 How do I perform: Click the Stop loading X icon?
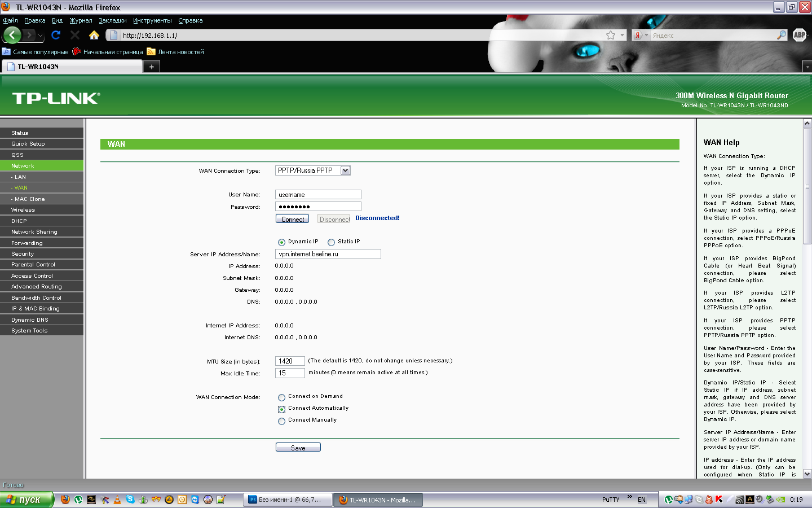click(75, 35)
